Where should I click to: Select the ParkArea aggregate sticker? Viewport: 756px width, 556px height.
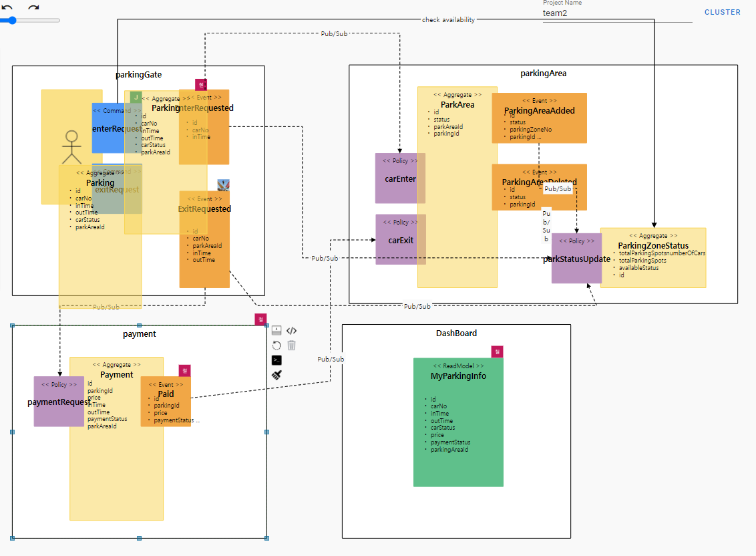457,187
